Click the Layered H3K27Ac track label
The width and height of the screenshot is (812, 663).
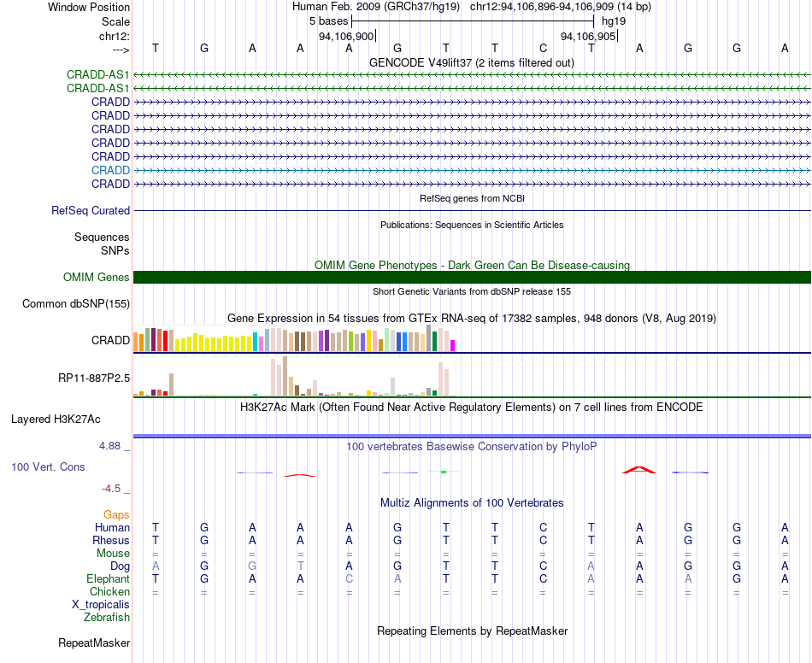pos(56,420)
